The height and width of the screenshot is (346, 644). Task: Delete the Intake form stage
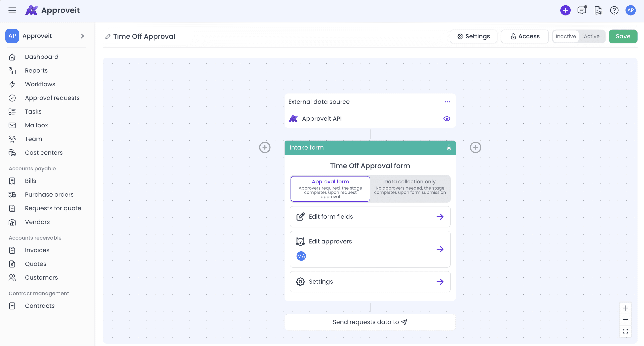(x=449, y=147)
